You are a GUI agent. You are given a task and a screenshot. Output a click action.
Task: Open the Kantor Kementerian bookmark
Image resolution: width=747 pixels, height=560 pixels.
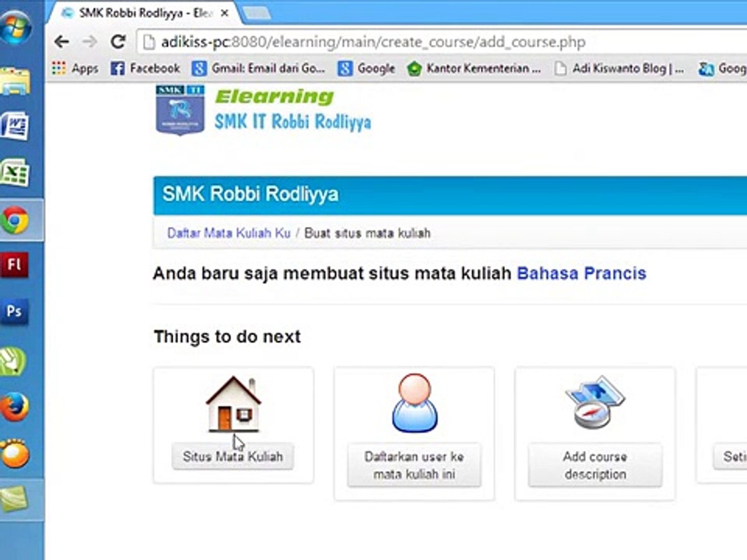pyautogui.click(x=474, y=68)
